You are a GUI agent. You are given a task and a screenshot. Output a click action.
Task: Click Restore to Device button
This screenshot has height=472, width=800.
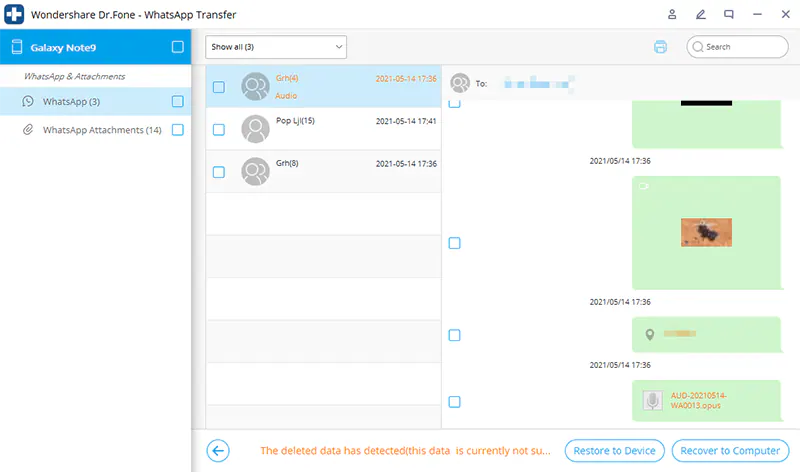[x=614, y=451]
